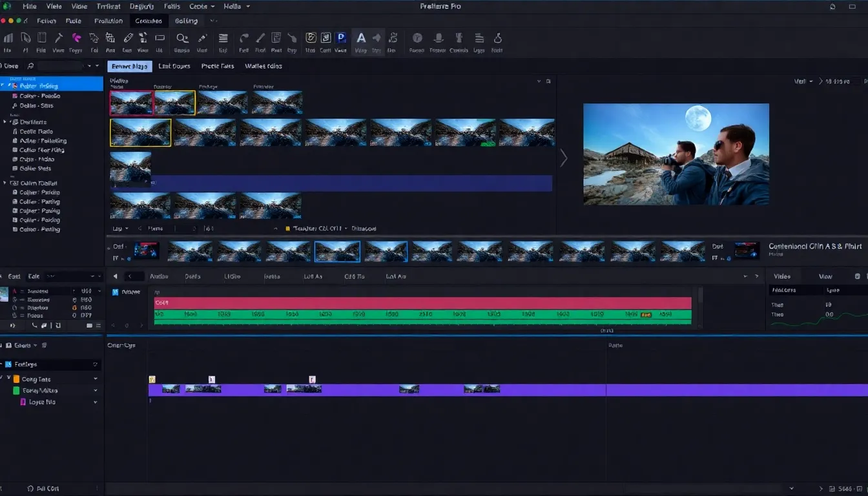The width and height of the screenshot is (868, 496).
Task: Click the blue P icon in the toolbar
Action: [341, 38]
